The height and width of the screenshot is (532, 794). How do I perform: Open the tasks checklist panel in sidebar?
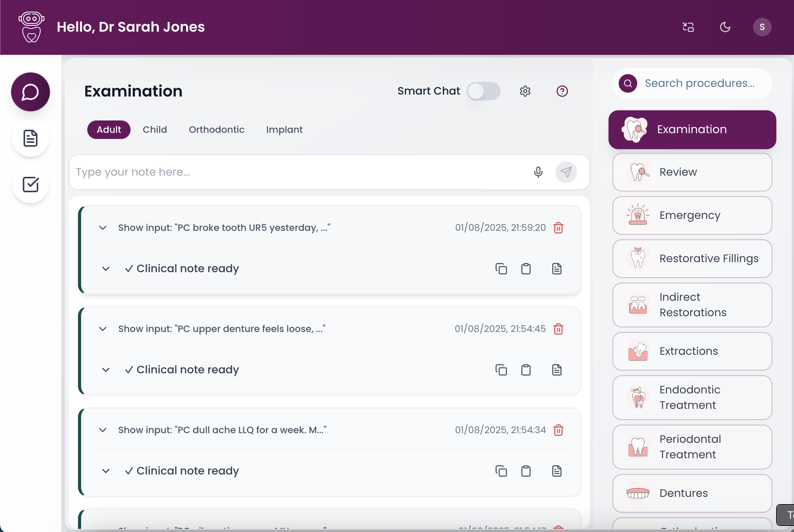point(30,185)
